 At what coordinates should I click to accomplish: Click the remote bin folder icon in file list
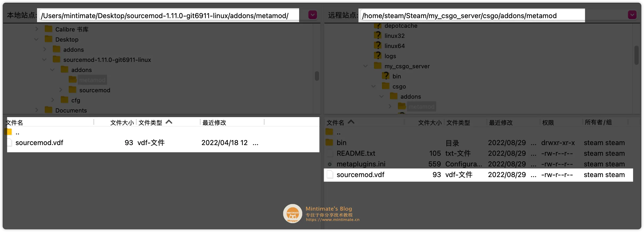coord(329,142)
